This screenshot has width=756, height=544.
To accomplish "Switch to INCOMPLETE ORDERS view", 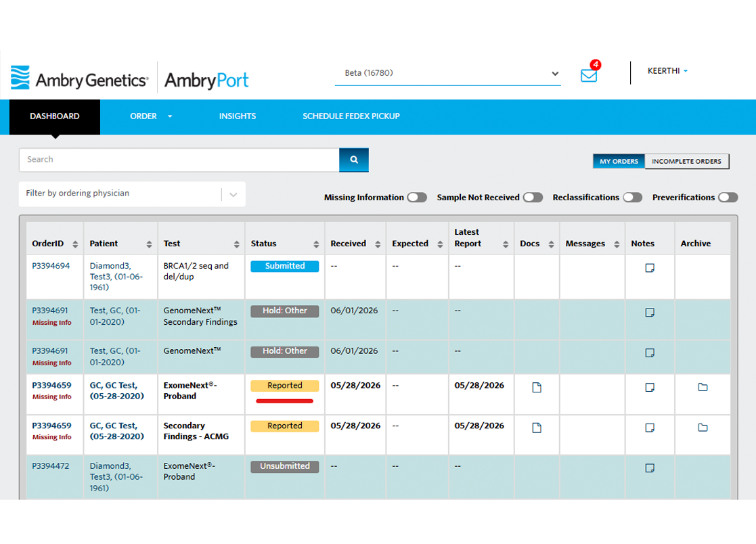I will [x=686, y=162].
